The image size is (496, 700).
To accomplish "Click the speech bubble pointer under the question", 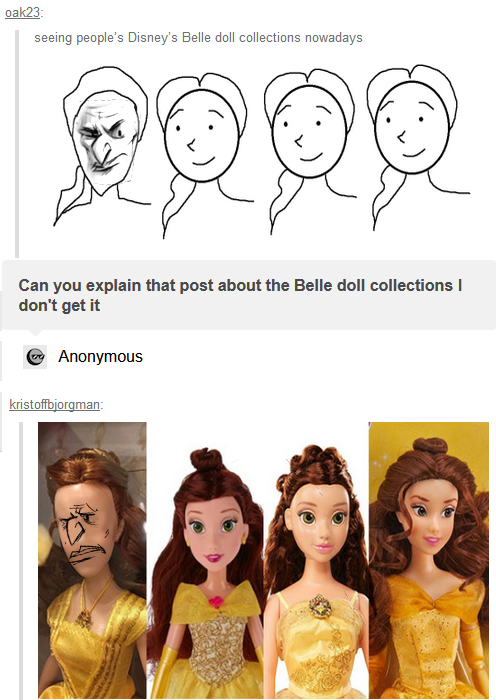I will [x=35, y=333].
